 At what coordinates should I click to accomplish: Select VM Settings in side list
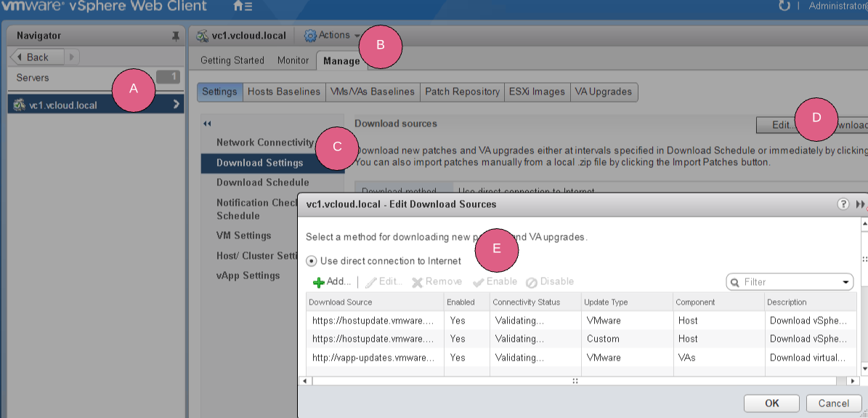pyautogui.click(x=243, y=236)
